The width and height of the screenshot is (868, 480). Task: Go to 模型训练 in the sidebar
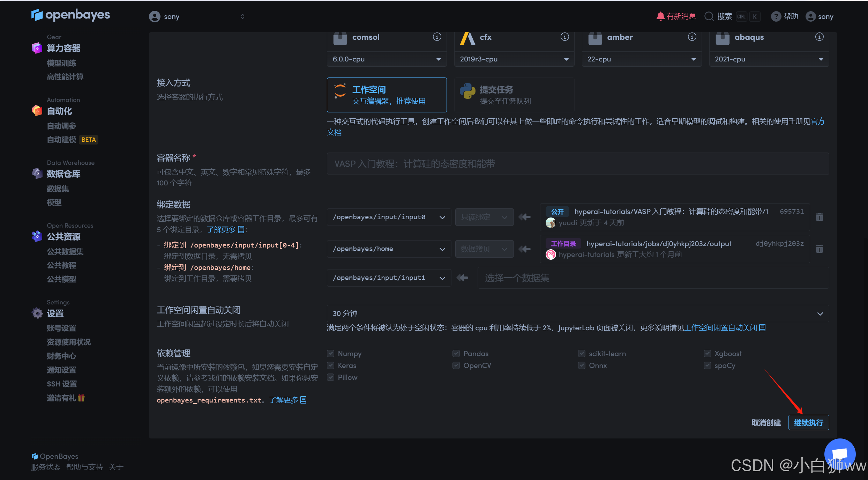61,63
